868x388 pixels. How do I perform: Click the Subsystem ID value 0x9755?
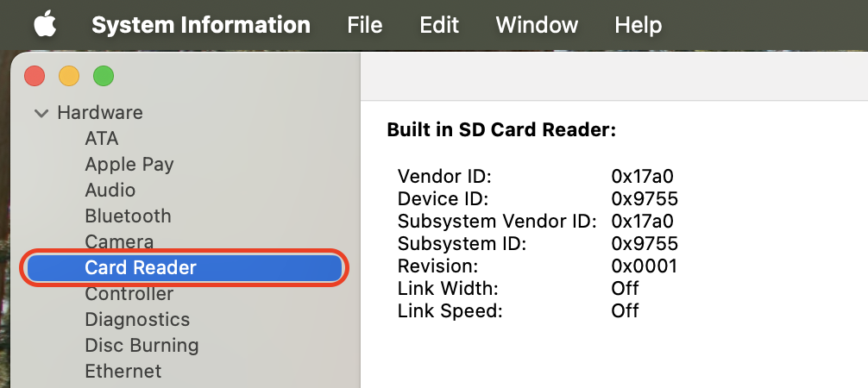click(x=645, y=244)
